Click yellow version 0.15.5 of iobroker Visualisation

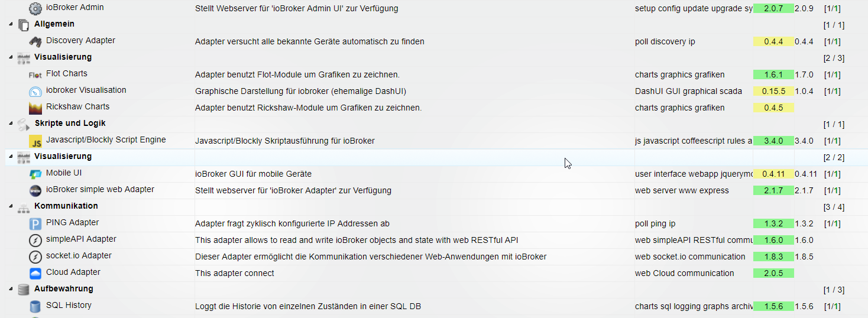click(773, 91)
